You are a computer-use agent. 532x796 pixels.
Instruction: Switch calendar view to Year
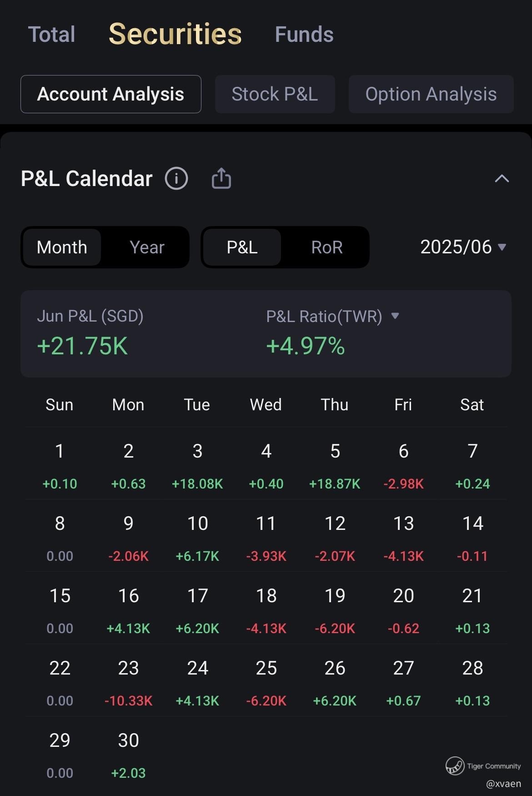coord(146,247)
